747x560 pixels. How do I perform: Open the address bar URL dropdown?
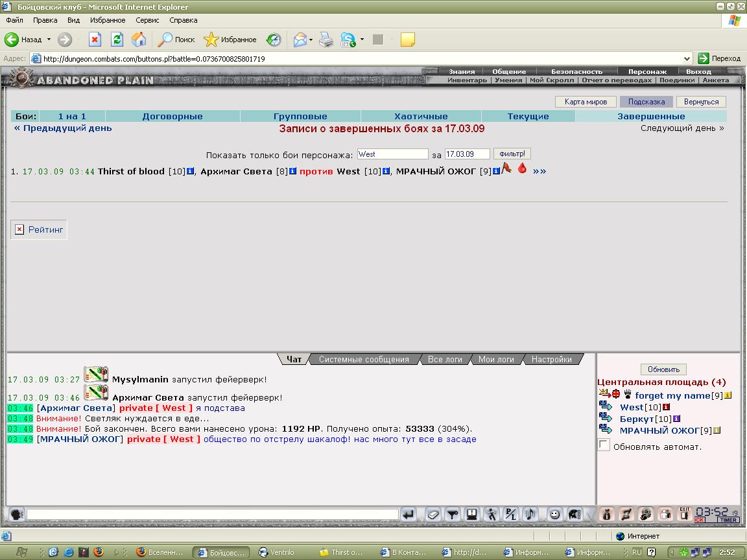[687, 58]
